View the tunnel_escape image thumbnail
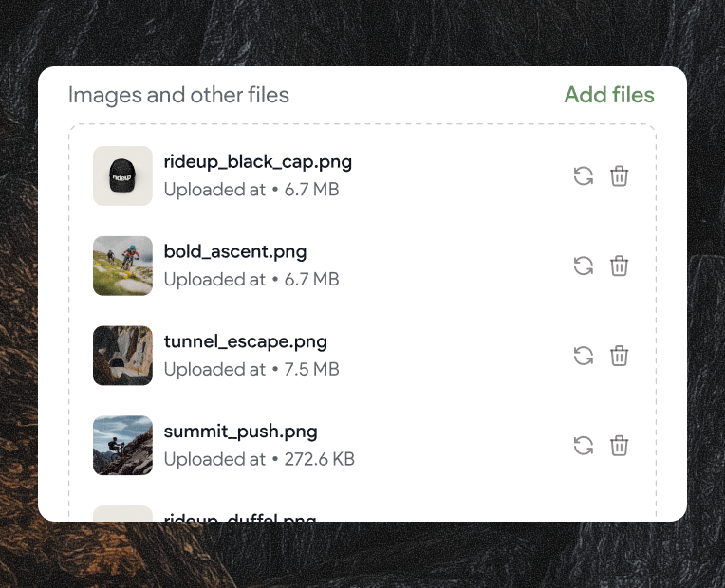The height and width of the screenshot is (588, 725). pos(122,356)
